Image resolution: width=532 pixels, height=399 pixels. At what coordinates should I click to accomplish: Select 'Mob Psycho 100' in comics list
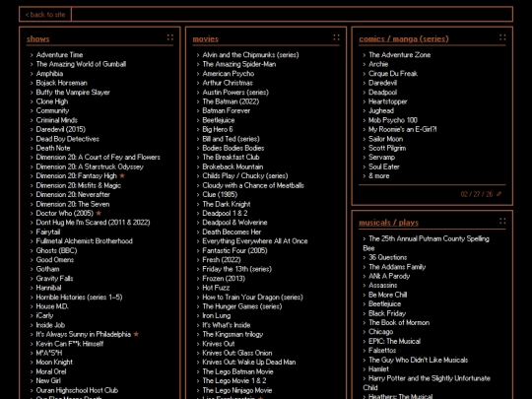(x=392, y=120)
